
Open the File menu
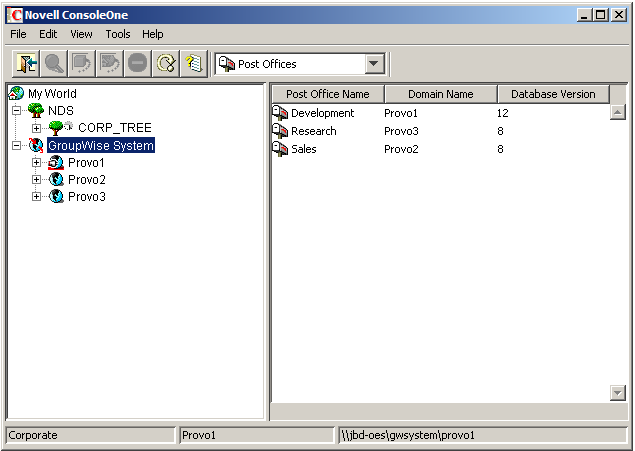(x=18, y=34)
